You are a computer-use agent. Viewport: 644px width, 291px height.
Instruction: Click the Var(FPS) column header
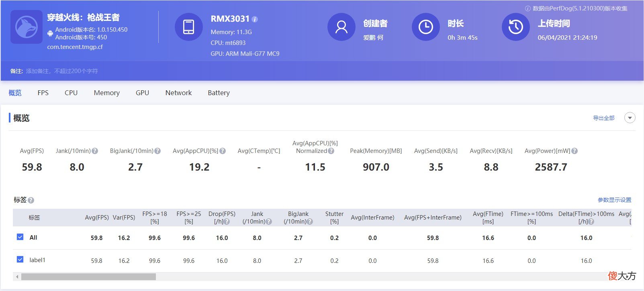coord(124,218)
